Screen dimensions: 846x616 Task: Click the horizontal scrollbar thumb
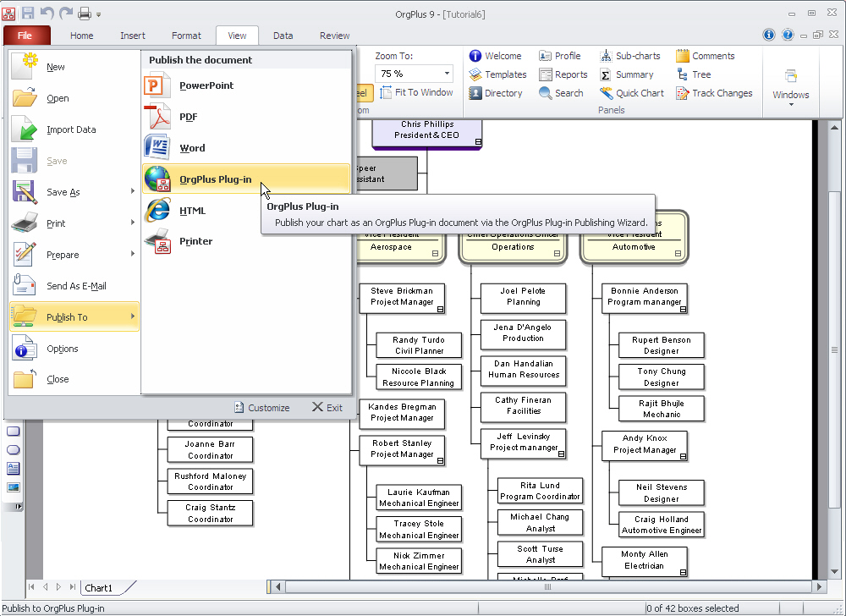point(547,587)
